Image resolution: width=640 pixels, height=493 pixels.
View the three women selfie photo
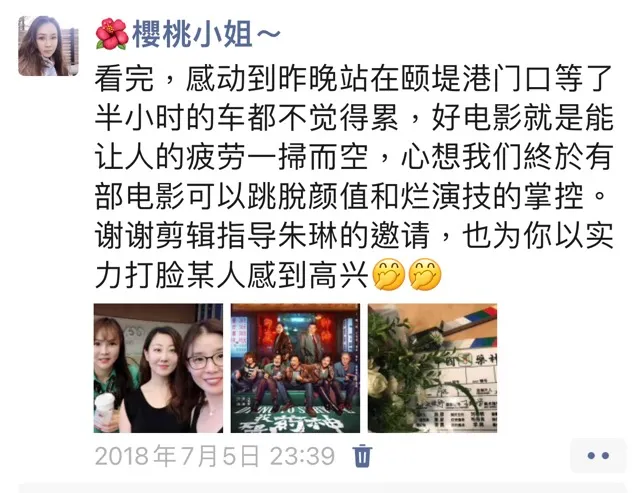point(158,368)
